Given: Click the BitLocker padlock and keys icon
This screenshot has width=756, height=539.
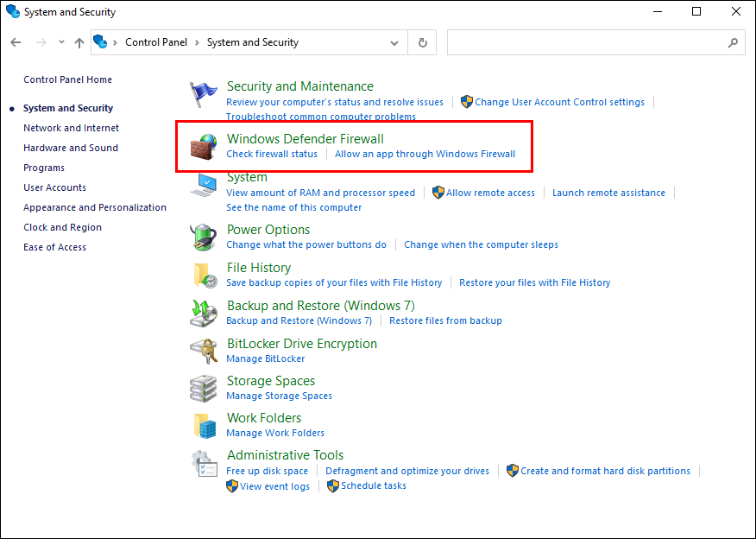Looking at the screenshot, I should (x=203, y=351).
